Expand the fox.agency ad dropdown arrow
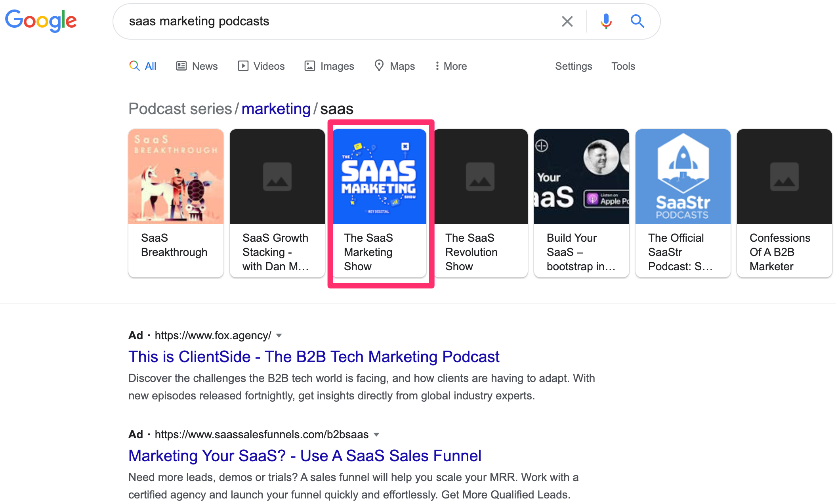 tap(279, 336)
